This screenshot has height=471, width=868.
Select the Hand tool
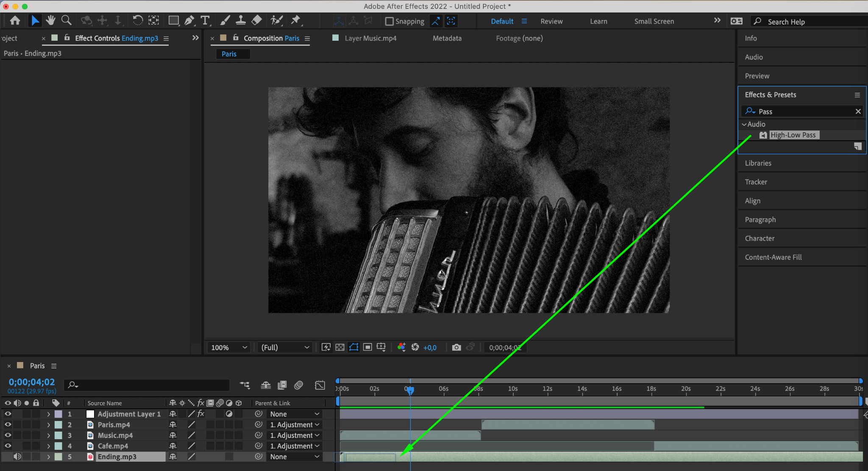tap(51, 20)
